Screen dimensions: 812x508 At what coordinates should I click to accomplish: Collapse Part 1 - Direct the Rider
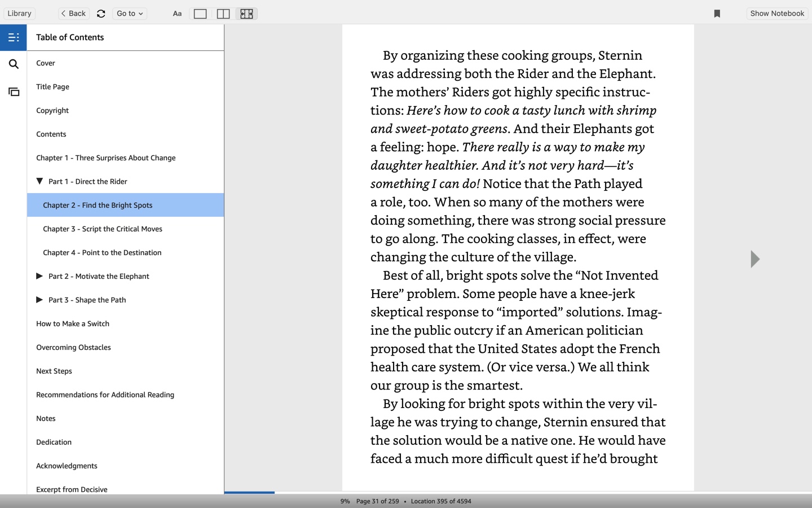click(x=39, y=181)
